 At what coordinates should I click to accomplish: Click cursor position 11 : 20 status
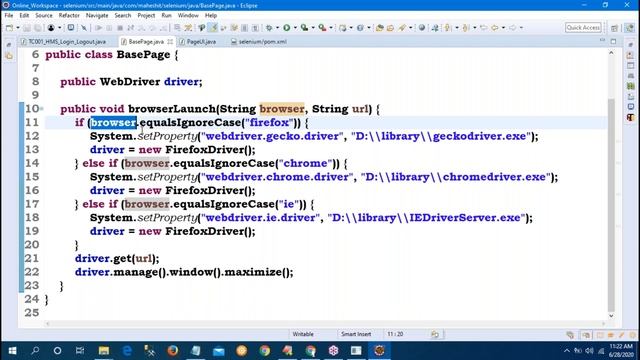point(395,334)
